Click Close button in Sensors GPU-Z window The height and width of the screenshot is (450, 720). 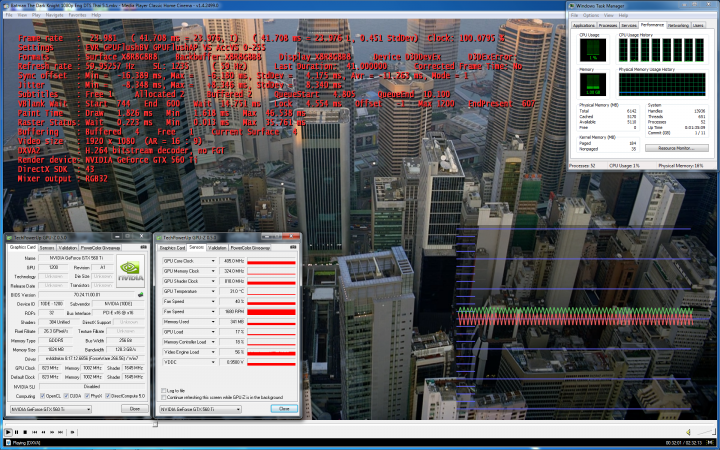click(x=284, y=409)
